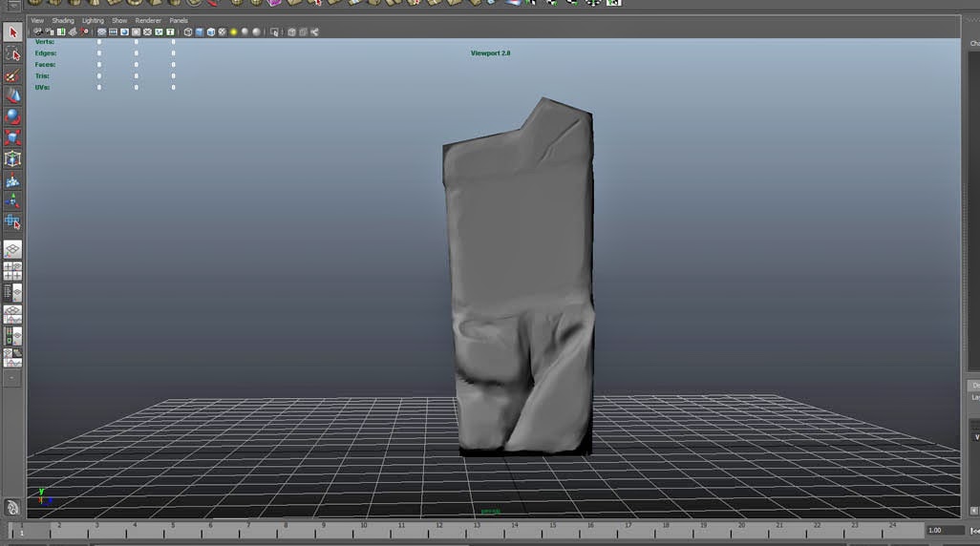Screen dimensions: 980x546
Task: Open the persp/outliner layout
Action: [x=12, y=292]
